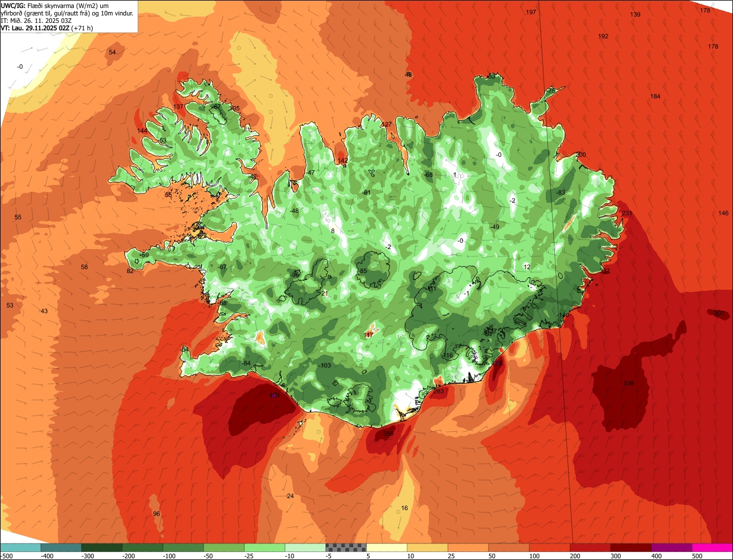Select the flux value '142' on the north coast
This screenshot has height=560, width=733.
(342, 161)
